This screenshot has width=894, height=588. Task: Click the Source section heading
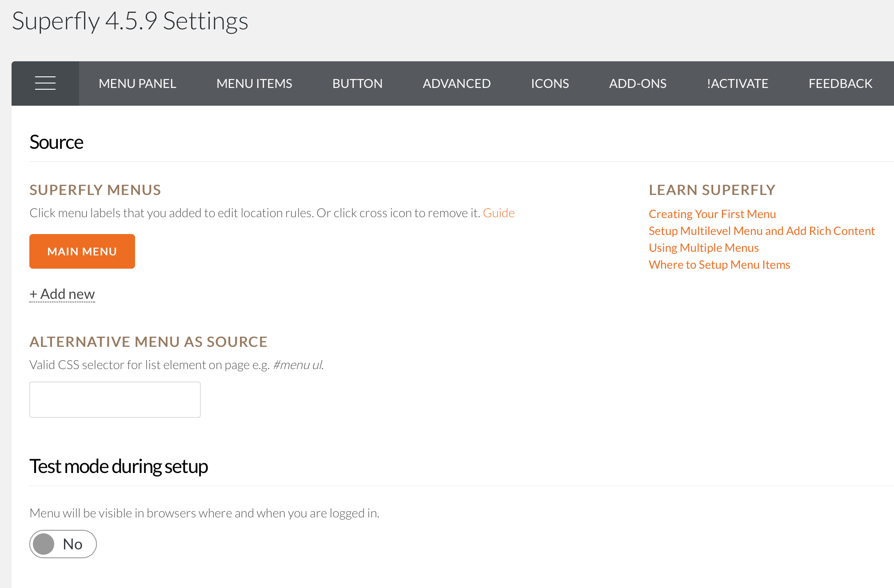(x=56, y=143)
